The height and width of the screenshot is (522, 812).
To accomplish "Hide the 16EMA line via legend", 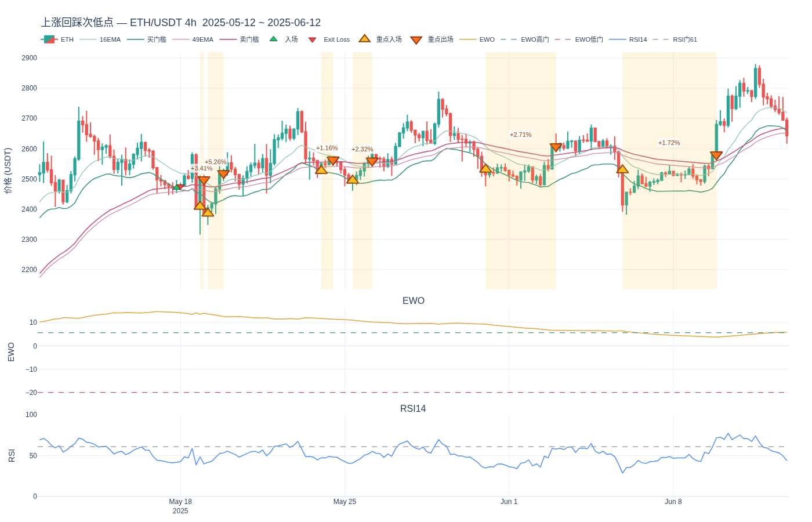I will click(x=100, y=39).
